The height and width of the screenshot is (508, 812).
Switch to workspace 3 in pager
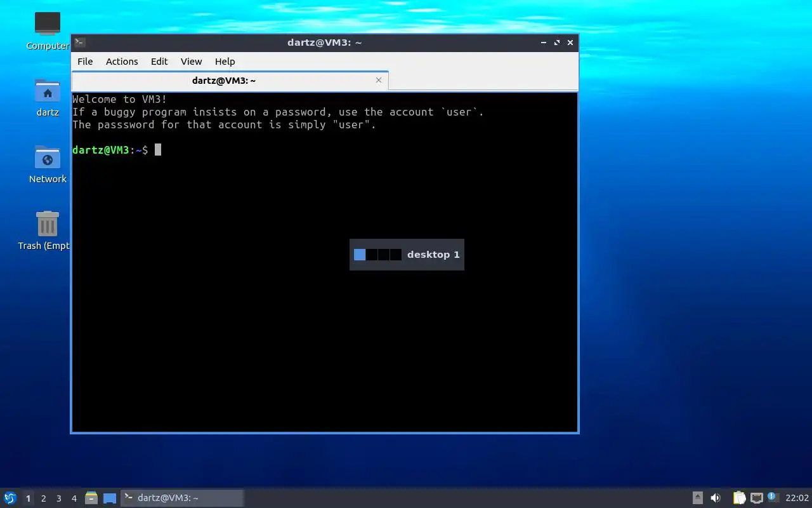(x=58, y=498)
